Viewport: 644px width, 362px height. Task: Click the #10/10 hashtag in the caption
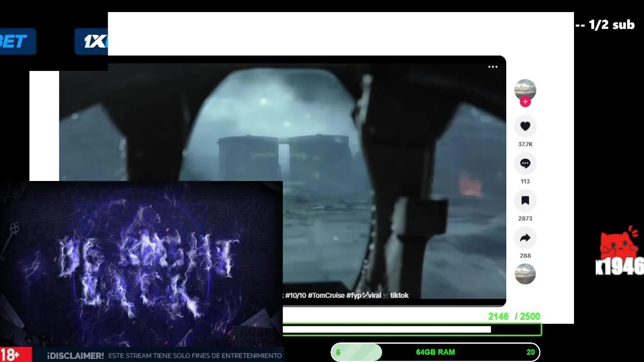pos(295,296)
